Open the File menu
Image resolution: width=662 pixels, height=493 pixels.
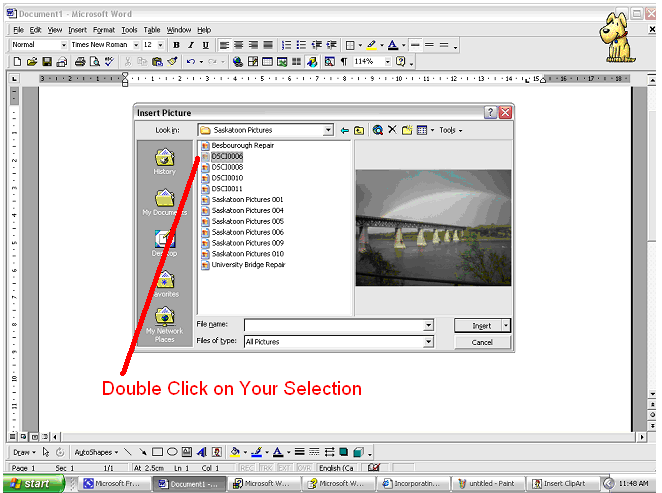18,30
